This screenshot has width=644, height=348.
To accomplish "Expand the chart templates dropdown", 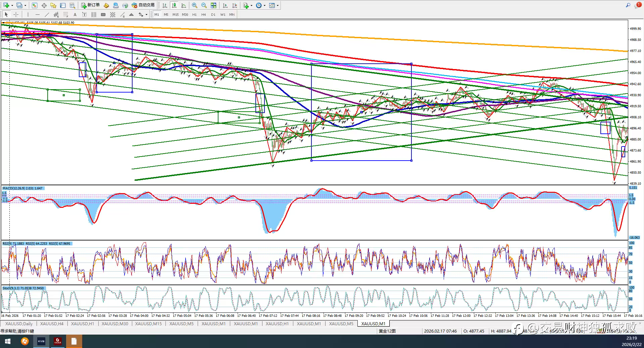I will coord(278,5).
